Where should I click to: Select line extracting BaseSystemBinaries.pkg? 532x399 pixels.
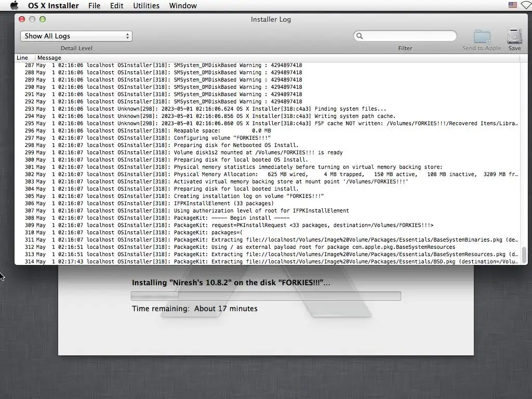[267, 240]
